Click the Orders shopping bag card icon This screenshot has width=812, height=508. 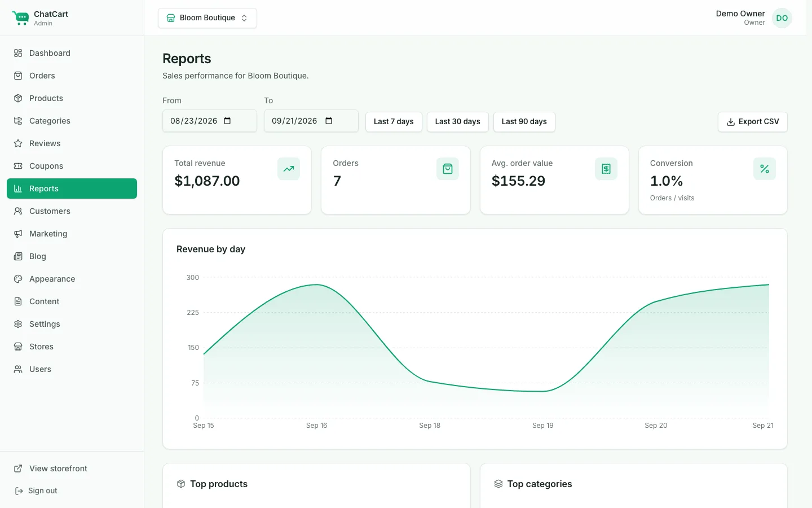tap(448, 169)
